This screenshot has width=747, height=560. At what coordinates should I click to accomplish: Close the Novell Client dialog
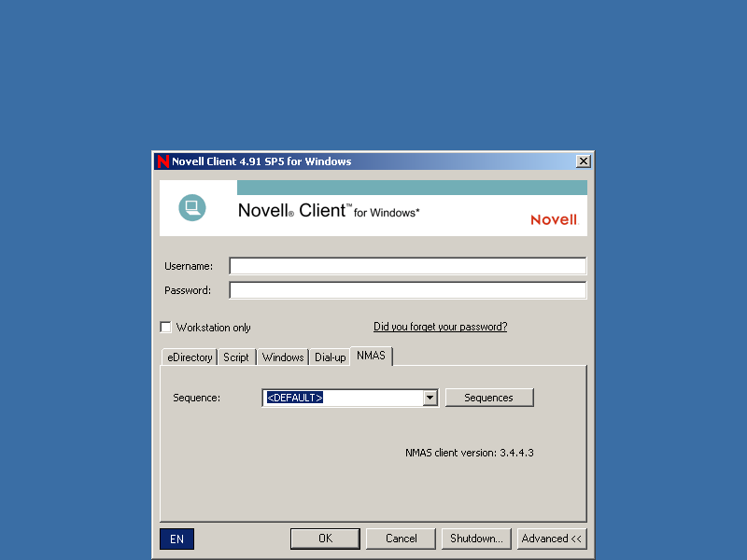click(583, 161)
